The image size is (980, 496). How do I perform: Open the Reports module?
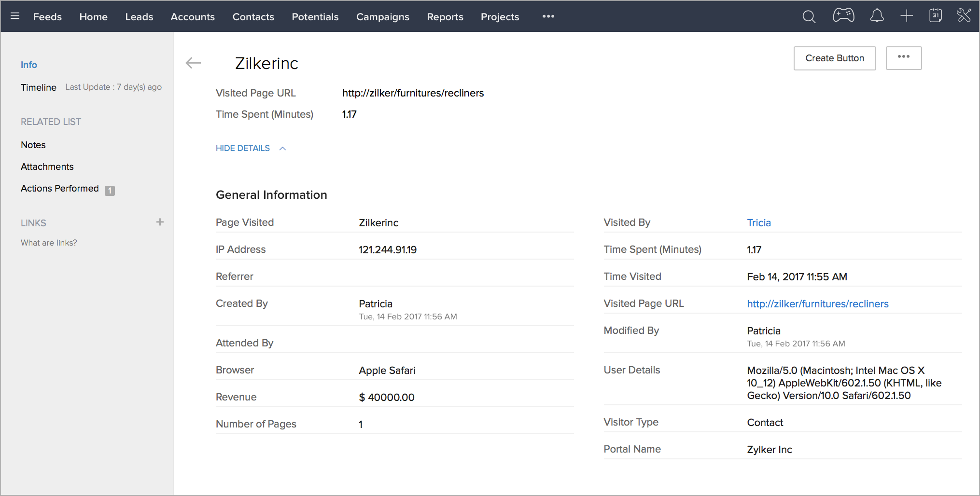point(445,17)
